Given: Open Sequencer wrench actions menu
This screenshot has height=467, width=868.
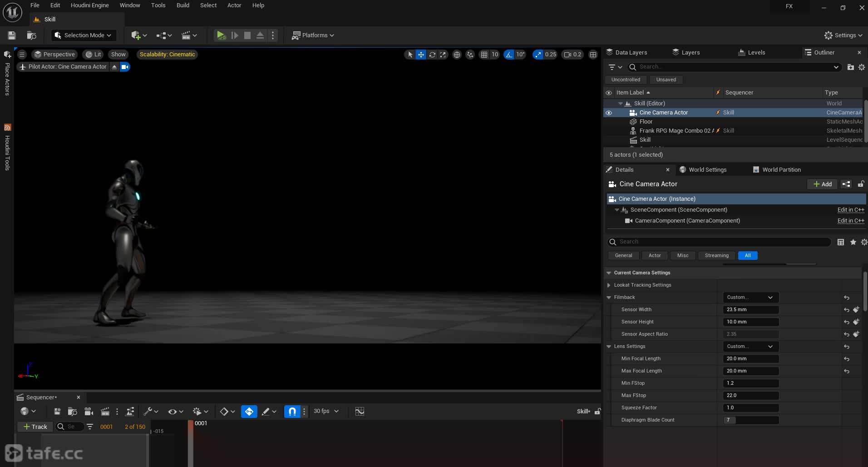Looking at the screenshot, I should 150,412.
